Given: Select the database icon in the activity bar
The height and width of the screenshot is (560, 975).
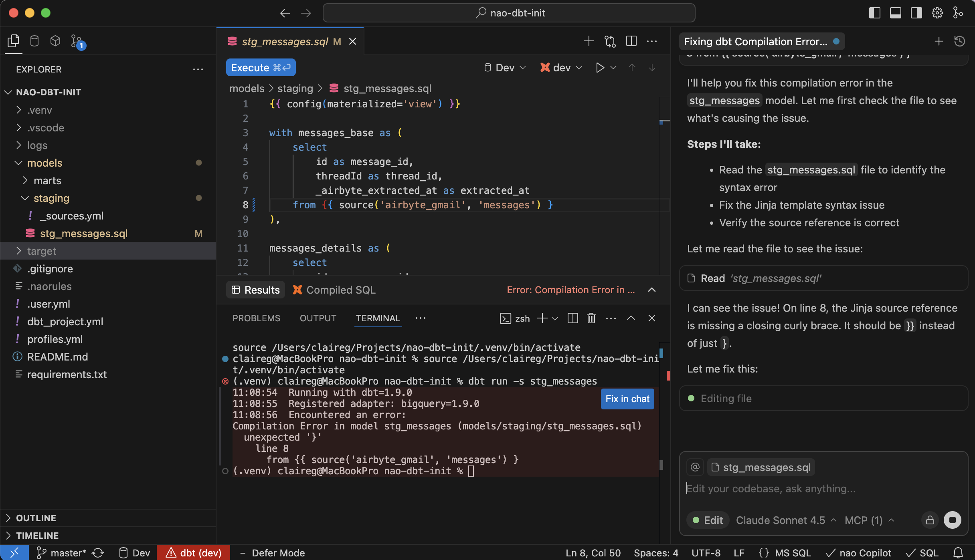Looking at the screenshot, I should tap(34, 40).
